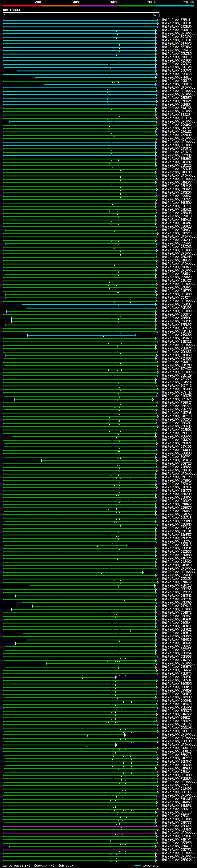Select the UniRef100_Q10LF8 label
This screenshot has height=868, width=197.
177,57
